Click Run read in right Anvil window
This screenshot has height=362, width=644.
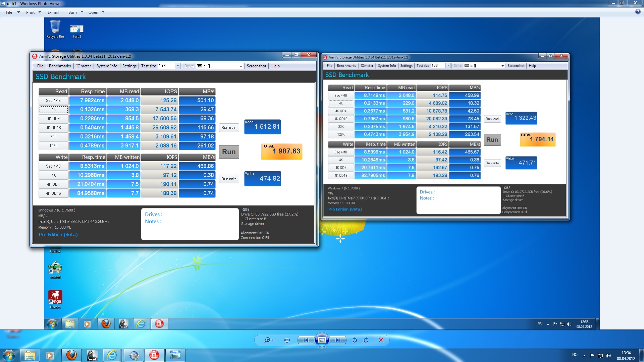[x=492, y=119]
